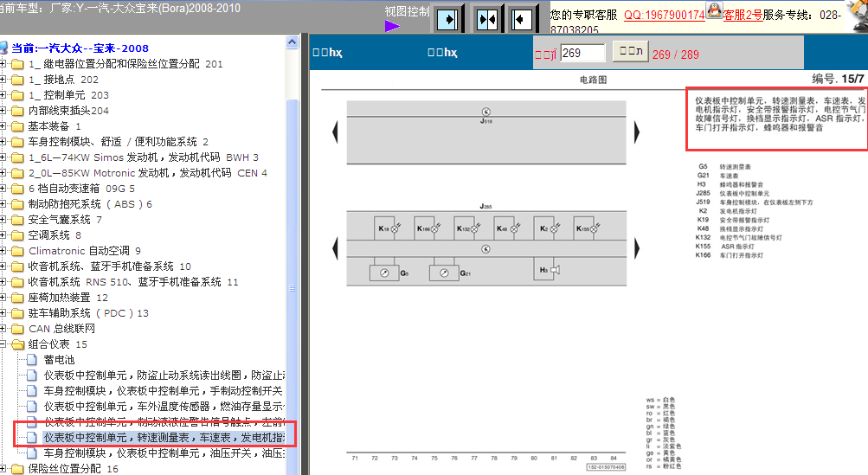The width and height of the screenshot is (868, 475).
Task: Open 车身控制模块，仪表板中控制单元，油压开关 document
Action: (x=164, y=453)
